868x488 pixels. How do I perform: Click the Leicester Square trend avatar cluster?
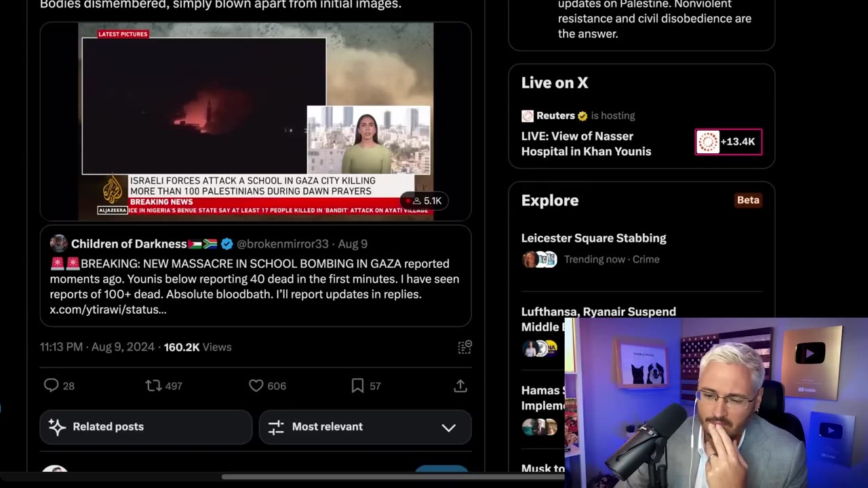click(540, 260)
